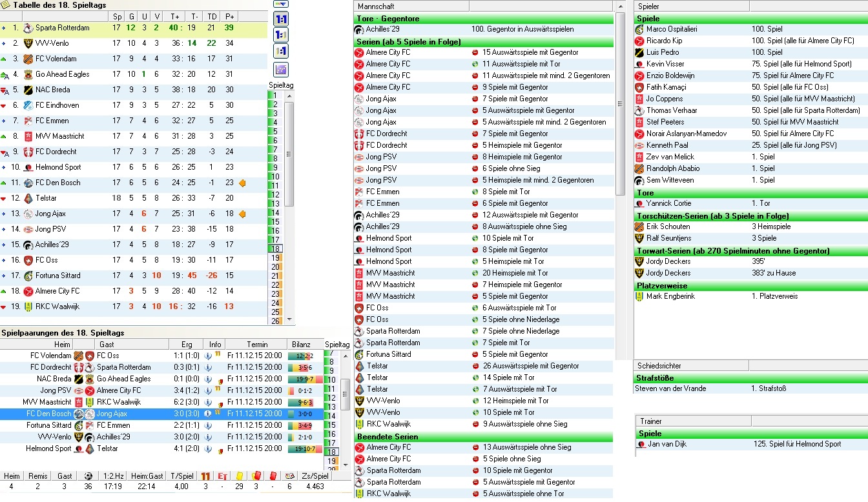Click the orange arrow marker beside Jong Ajax
The height and width of the screenshot is (502, 868).
(243, 214)
